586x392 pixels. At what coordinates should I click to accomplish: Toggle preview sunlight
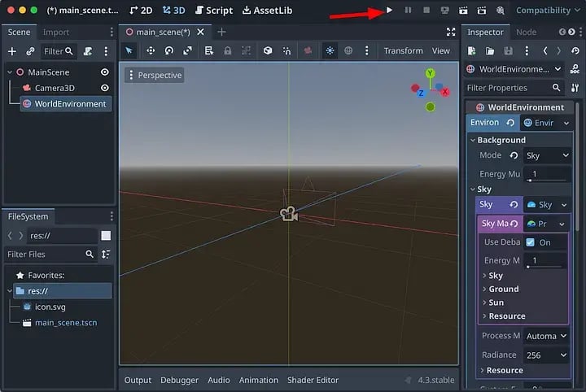330,50
